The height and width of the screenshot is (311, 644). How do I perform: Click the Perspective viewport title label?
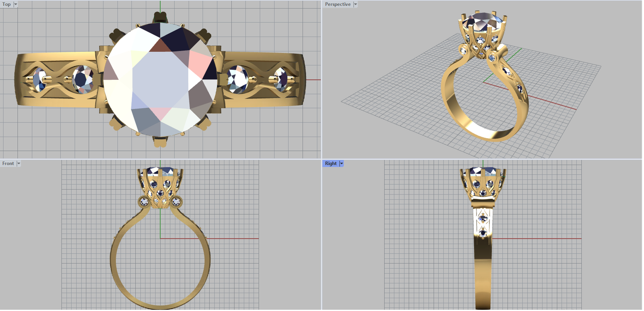tap(337, 4)
